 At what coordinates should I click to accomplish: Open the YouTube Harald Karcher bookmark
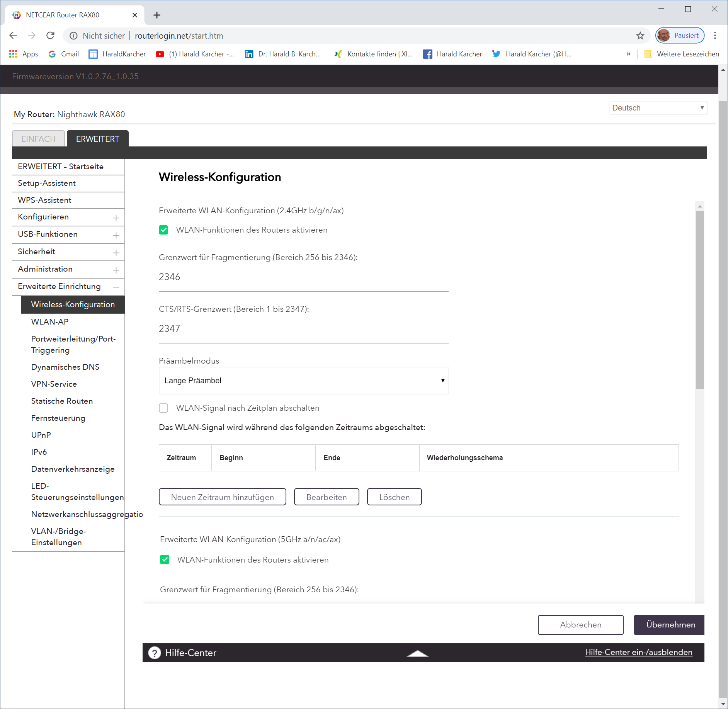[x=195, y=54]
